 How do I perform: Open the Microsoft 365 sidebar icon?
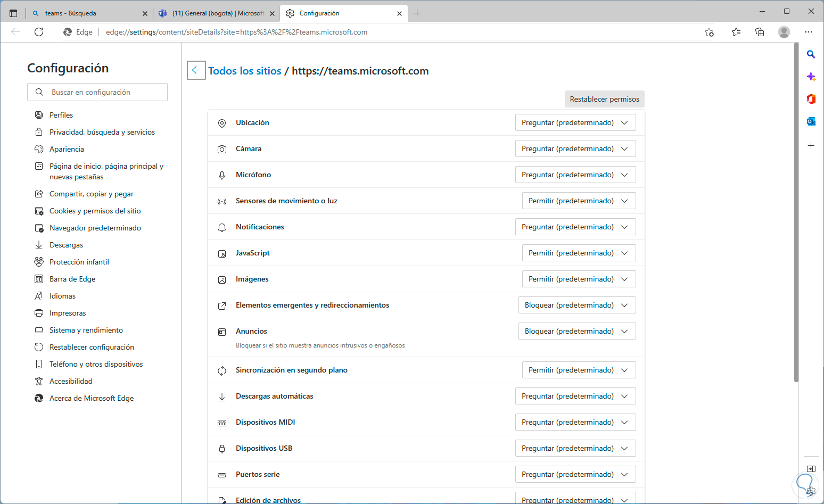point(811,99)
